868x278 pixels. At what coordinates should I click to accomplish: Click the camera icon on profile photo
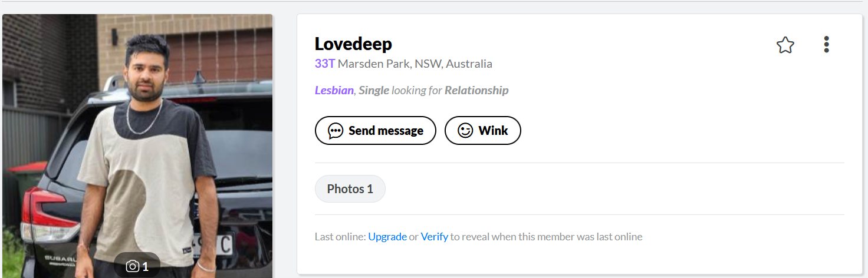click(x=133, y=267)
